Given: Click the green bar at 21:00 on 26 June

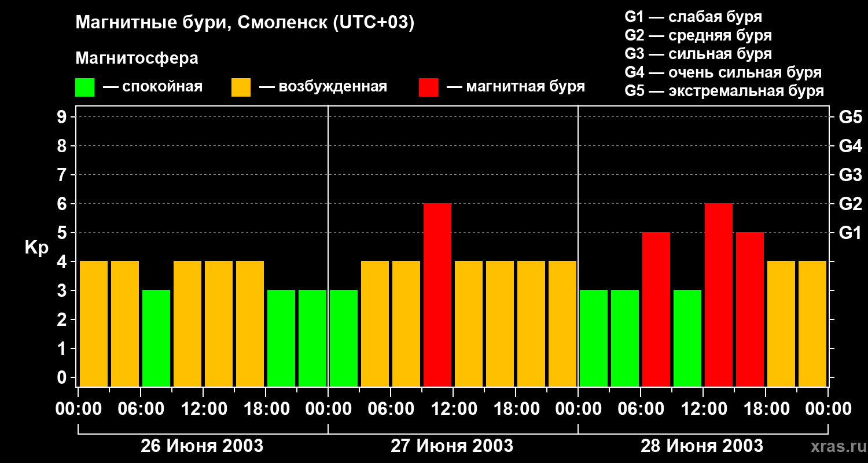Looking at the screenshot, I should coord(312,338).
